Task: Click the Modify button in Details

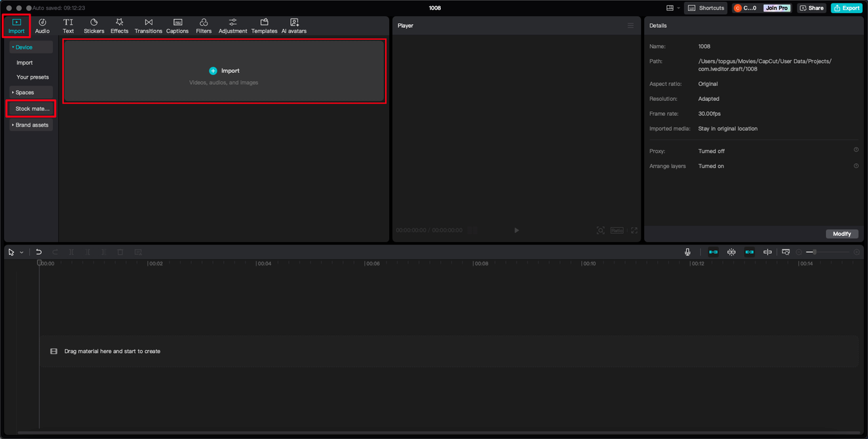Action: (x=842, y=234)
